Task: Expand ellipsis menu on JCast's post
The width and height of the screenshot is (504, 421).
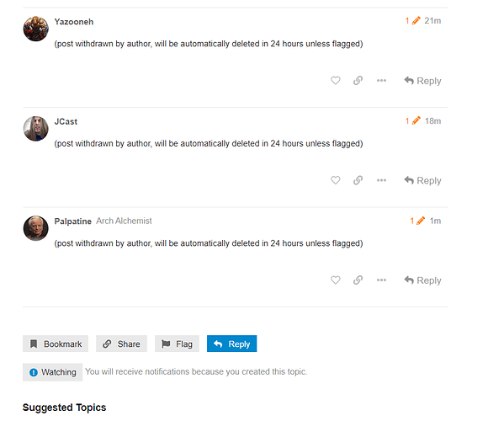Action: 381,180
